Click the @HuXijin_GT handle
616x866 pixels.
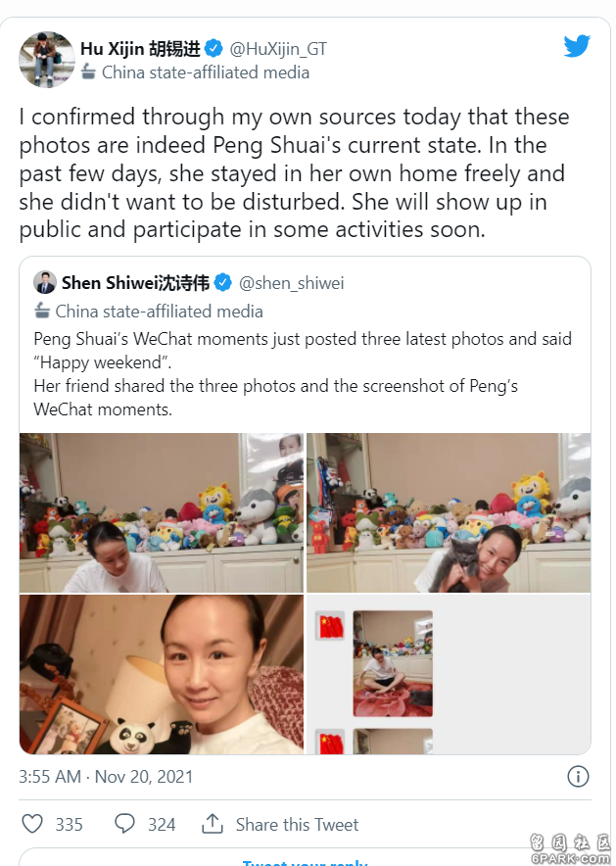click(x=278, y=49)
